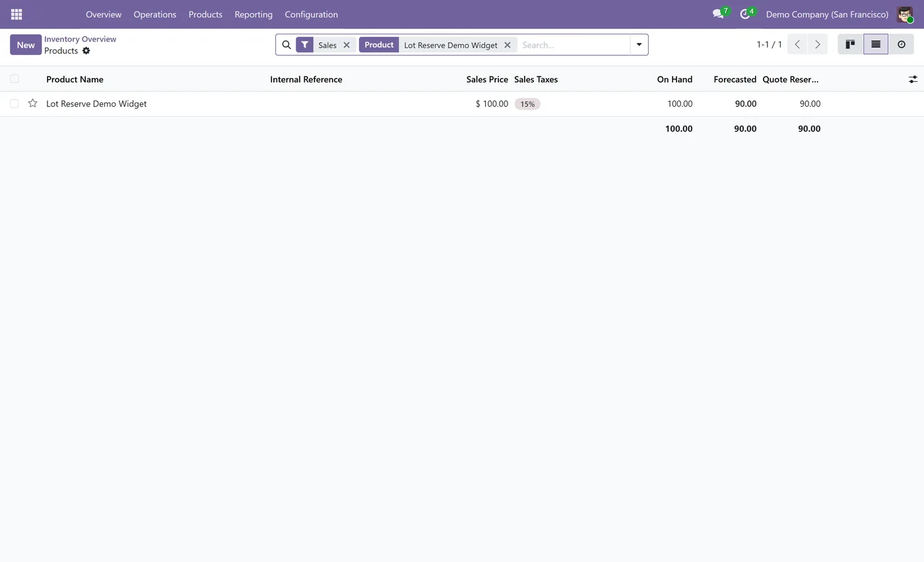Sort by Forecasted column

(x=735, y=79)
